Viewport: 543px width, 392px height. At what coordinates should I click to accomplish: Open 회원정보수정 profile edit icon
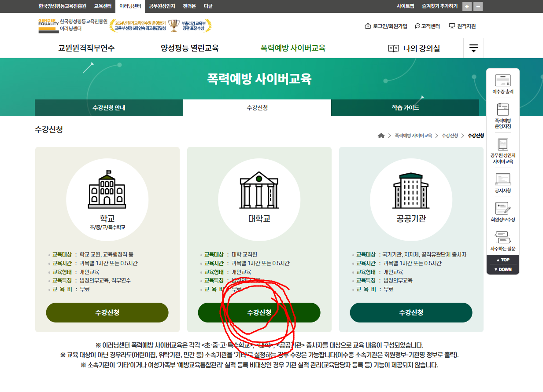tap(502, 208)
